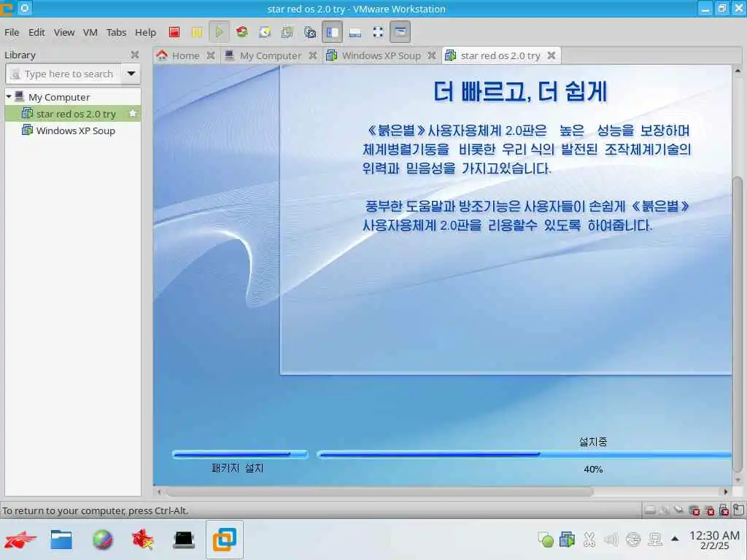Click the hard disk status bar icon

pyautogui.click(x=650, y=510)
